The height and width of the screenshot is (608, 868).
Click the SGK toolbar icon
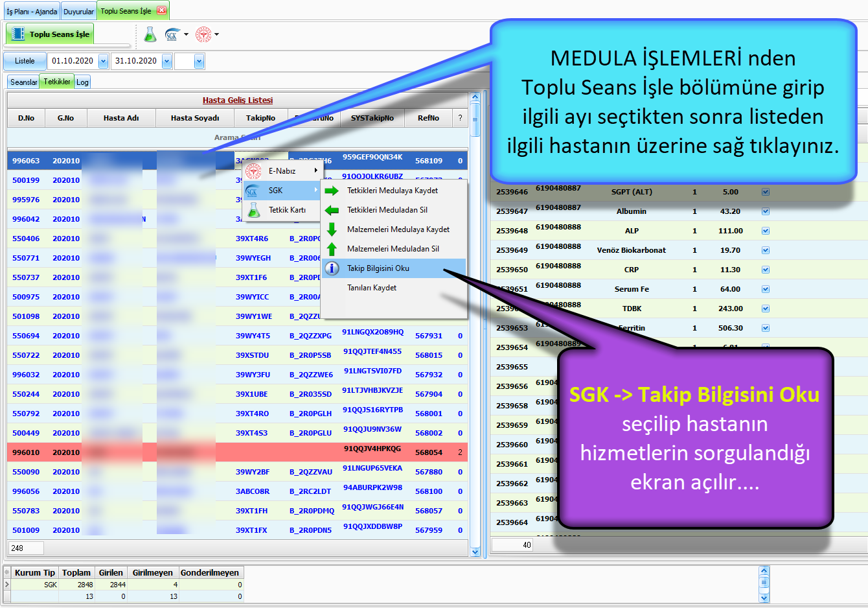coord(172,34)
